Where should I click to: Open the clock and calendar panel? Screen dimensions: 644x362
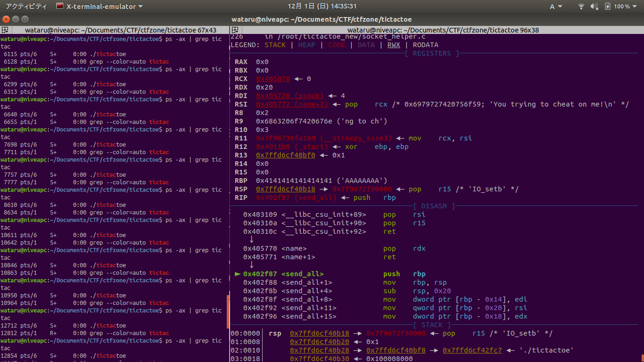[322, 6]
